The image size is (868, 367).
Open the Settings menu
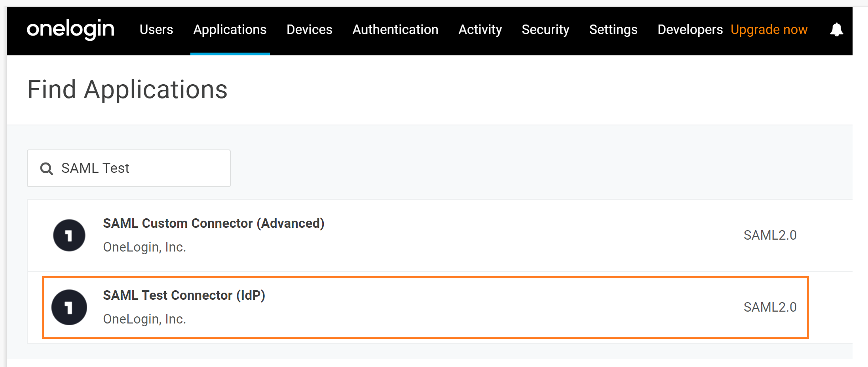click(613, 30)
